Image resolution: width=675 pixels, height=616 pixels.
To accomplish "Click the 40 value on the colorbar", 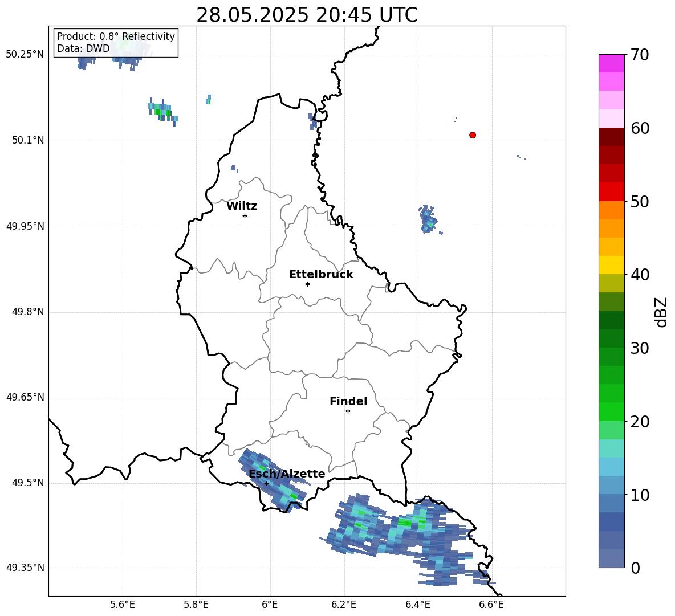I will click(640, 275).
